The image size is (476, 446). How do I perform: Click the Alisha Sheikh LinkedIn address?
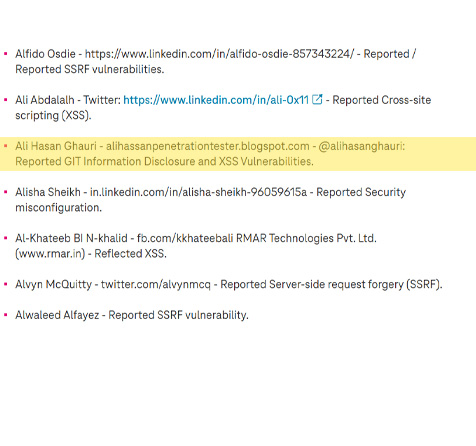click(198, 192)
